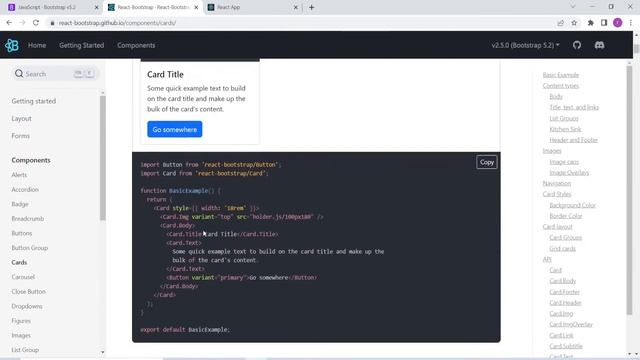Jump to Kitchen Sink in contents
Image resolution: width=640 pixels, height=360 pixels.
pos(565,129)
